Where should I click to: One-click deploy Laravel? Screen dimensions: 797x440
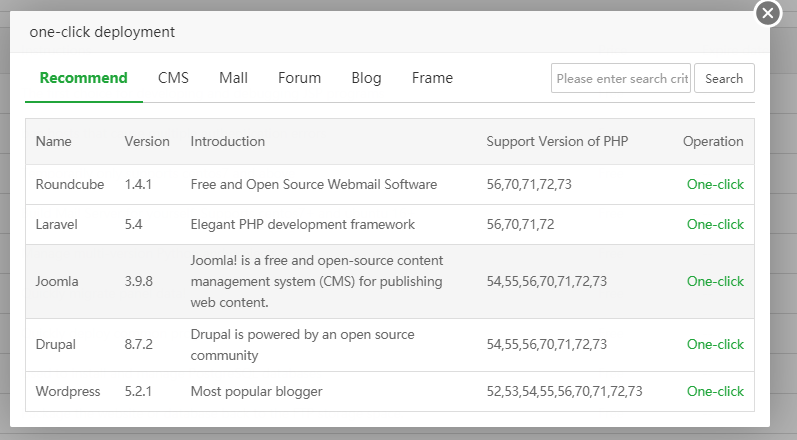tap(715, 225)
